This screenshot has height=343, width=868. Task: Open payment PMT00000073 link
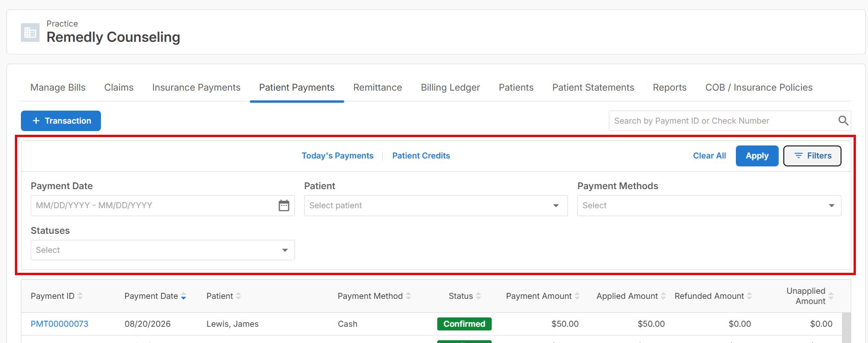tap(60, 324)
